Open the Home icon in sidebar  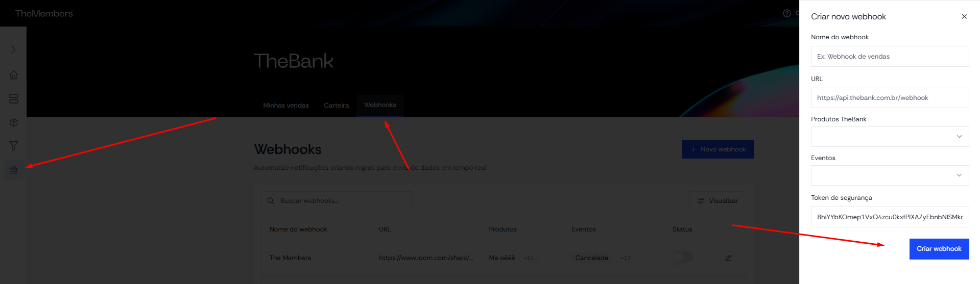click(x=14, y=74)
